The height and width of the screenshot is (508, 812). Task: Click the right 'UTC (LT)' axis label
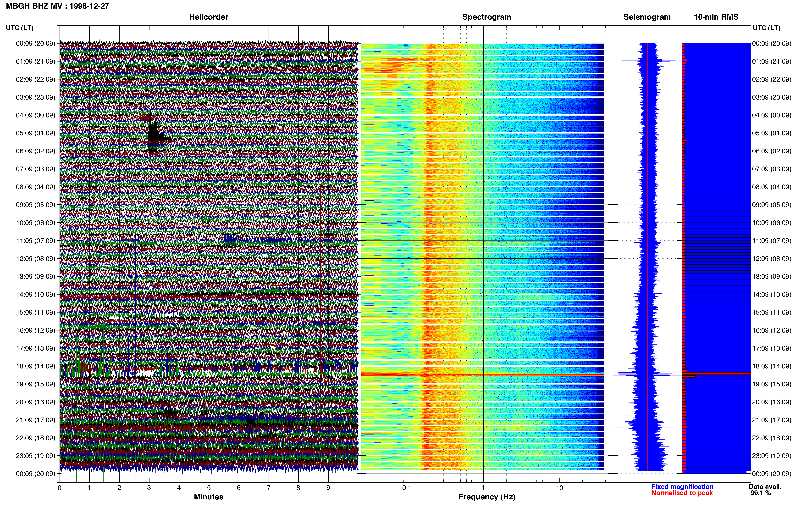[x=767, y=28]
